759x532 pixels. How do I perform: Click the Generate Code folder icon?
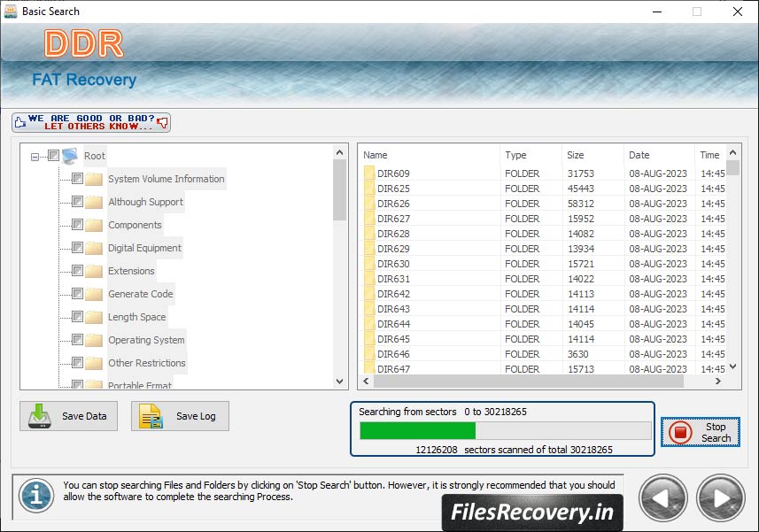(94, 294)
